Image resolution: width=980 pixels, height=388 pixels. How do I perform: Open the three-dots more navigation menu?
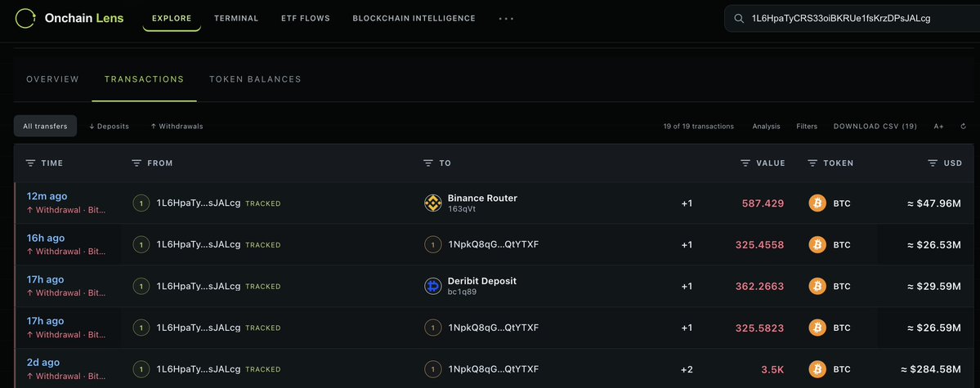tap(506, 19)
